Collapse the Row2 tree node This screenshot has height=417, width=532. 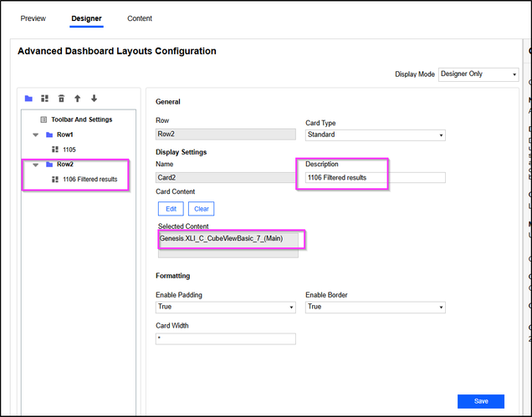36,165
